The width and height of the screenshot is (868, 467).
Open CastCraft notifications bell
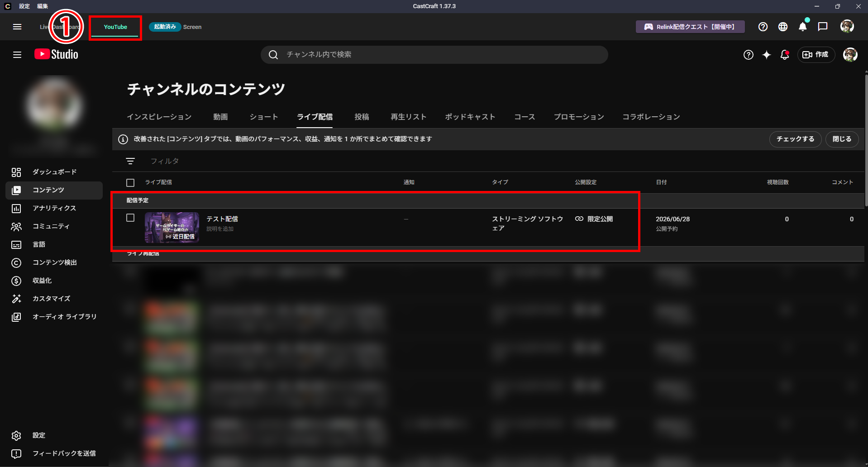coord(803,27)
